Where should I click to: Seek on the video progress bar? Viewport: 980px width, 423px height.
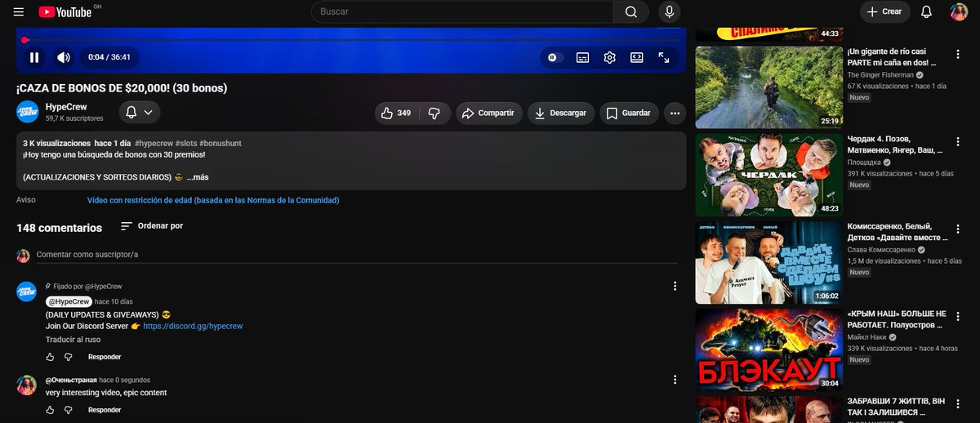[x=351, y=39]
